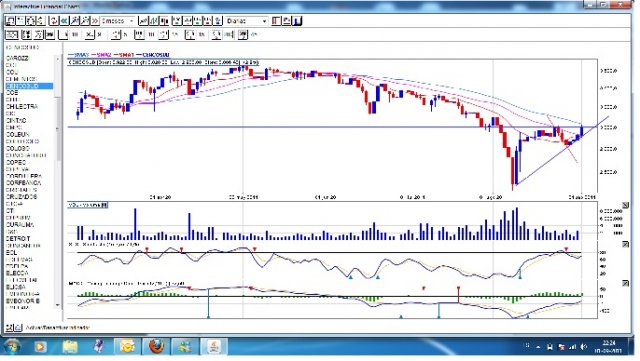
Task: Open Firefox from the taskbar
Action: [x=156, y=347]
